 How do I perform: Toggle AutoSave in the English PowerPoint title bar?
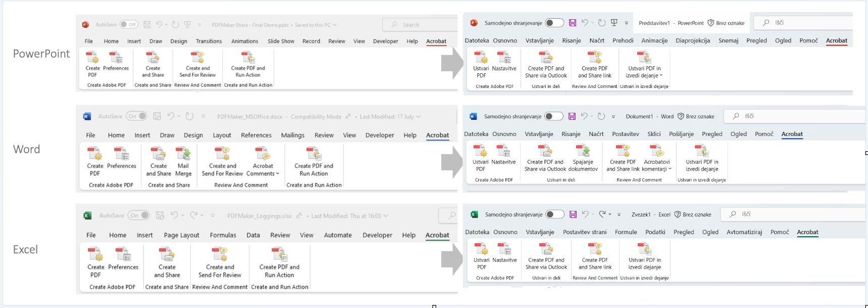point(129,24)
